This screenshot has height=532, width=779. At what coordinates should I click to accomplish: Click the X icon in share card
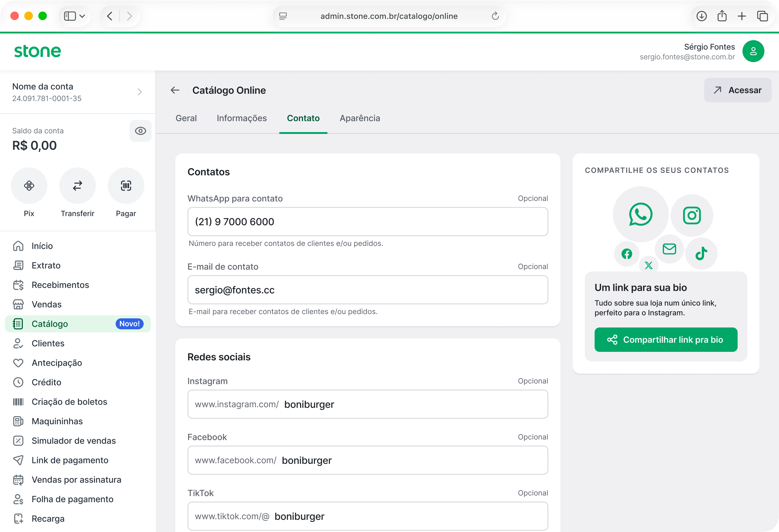(648, 265)
